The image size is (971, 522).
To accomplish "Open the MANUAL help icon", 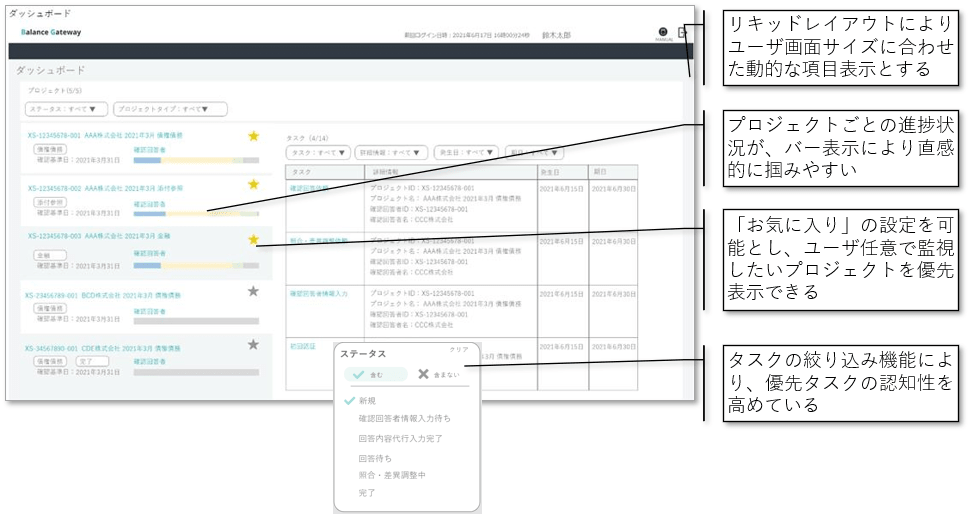I will pos(662,33).
